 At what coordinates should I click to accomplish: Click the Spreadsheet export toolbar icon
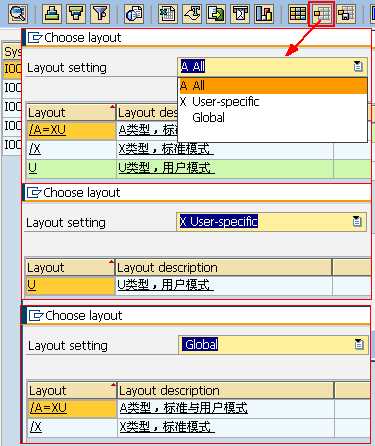[x=168, y=13]
